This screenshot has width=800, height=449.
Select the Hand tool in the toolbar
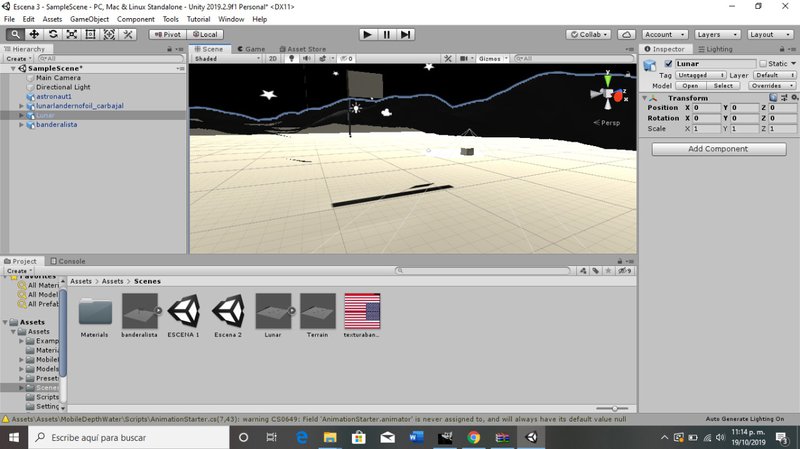point(15,34)
